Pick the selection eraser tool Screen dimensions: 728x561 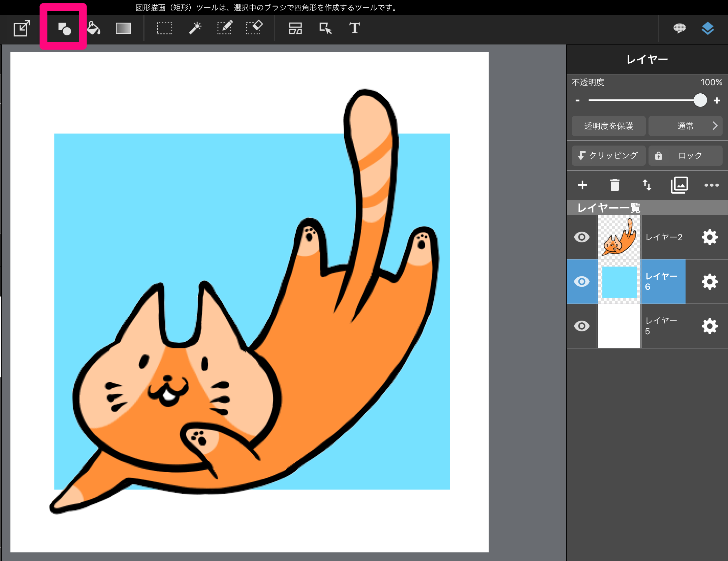[254, 28]
